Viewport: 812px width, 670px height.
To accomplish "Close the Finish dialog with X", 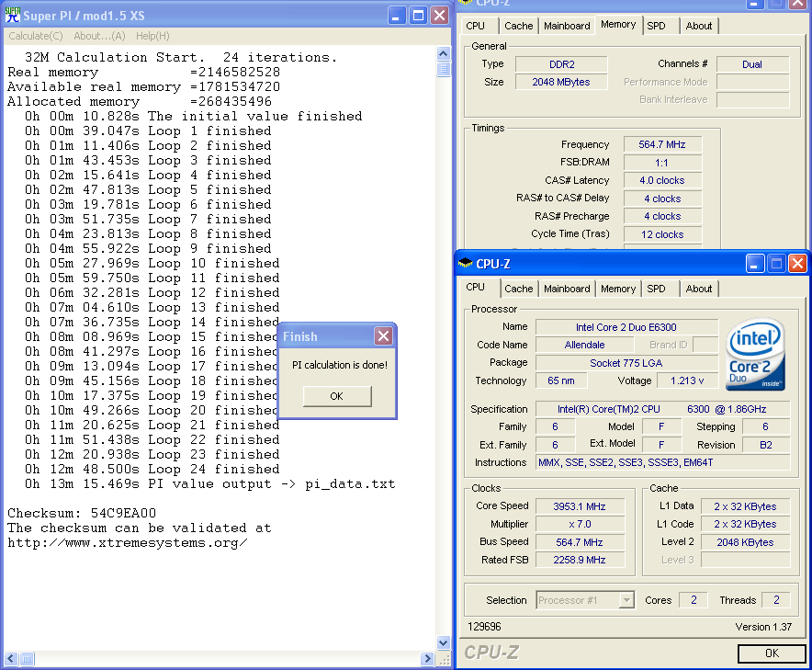I will (383, 336).
